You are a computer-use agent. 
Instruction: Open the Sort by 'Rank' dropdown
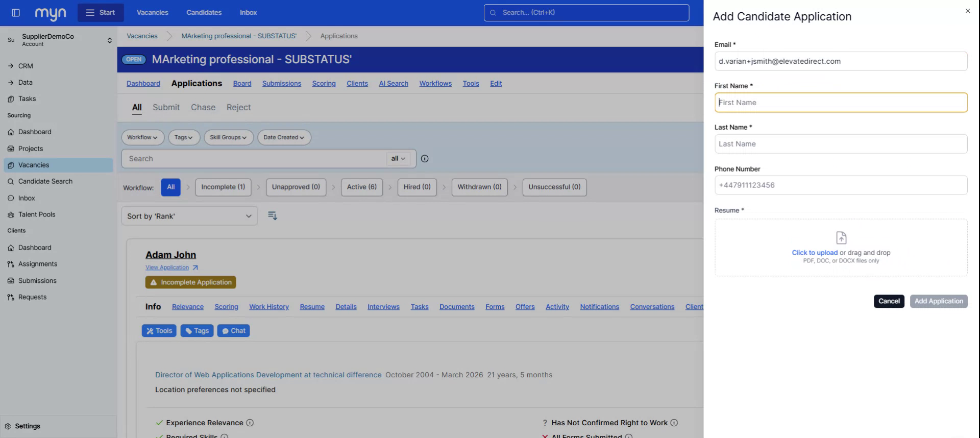click(x=189, y=216)
